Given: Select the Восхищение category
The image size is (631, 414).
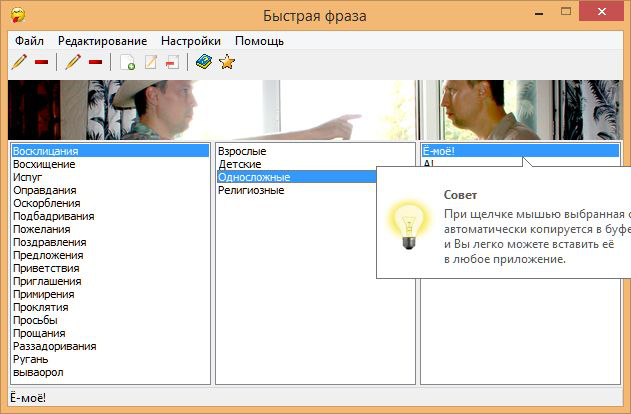Looking at the screenshot, I should [111, 164].
